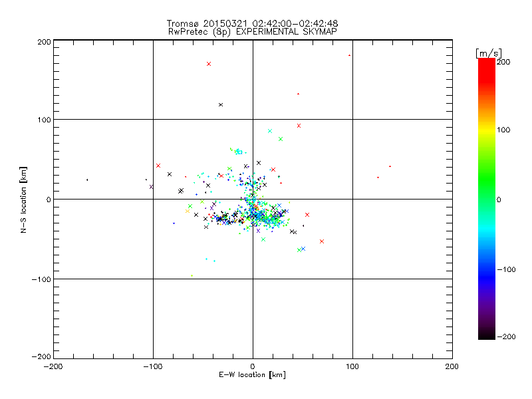Click the '0' tick on the E-W axis
532x399 pixels.
pyautogui.click(x=253, y=366)
